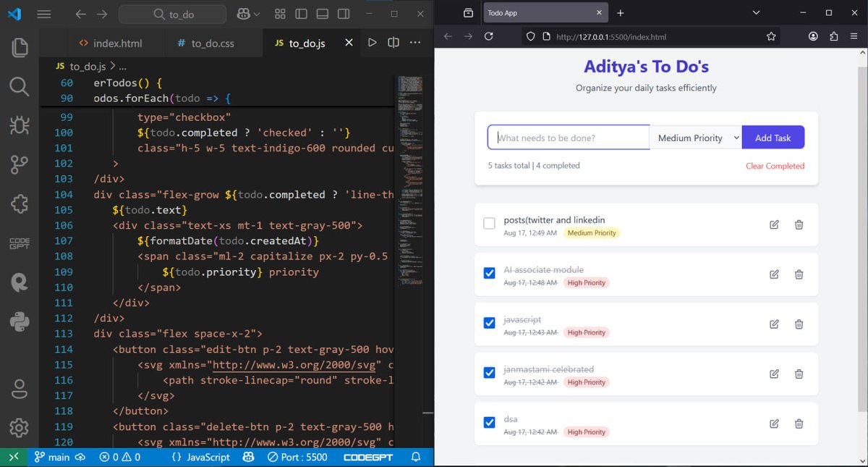Click the Clear Completed link
The image size is (868, 467).
(775, 166)
